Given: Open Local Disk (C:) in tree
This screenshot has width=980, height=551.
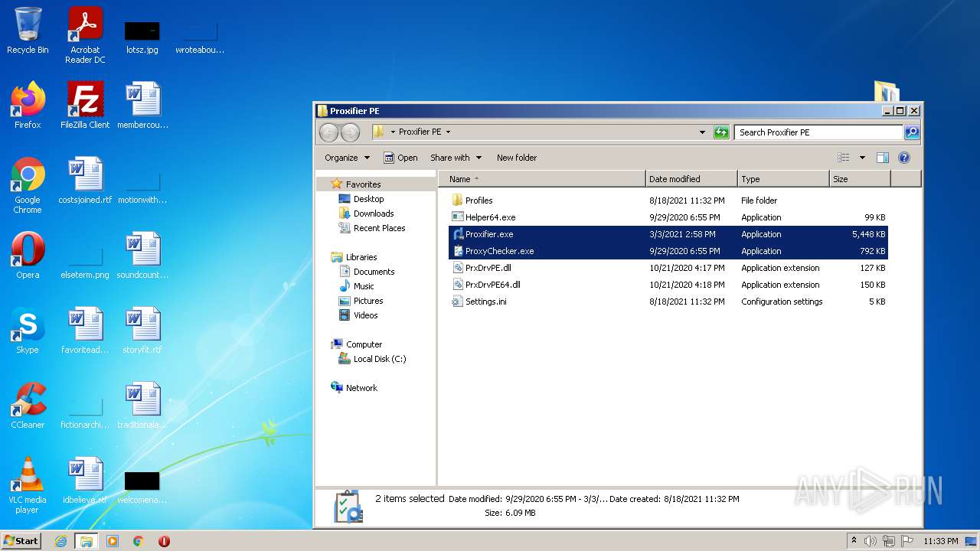Looking at the screenshot, I should tap(379, 359).
